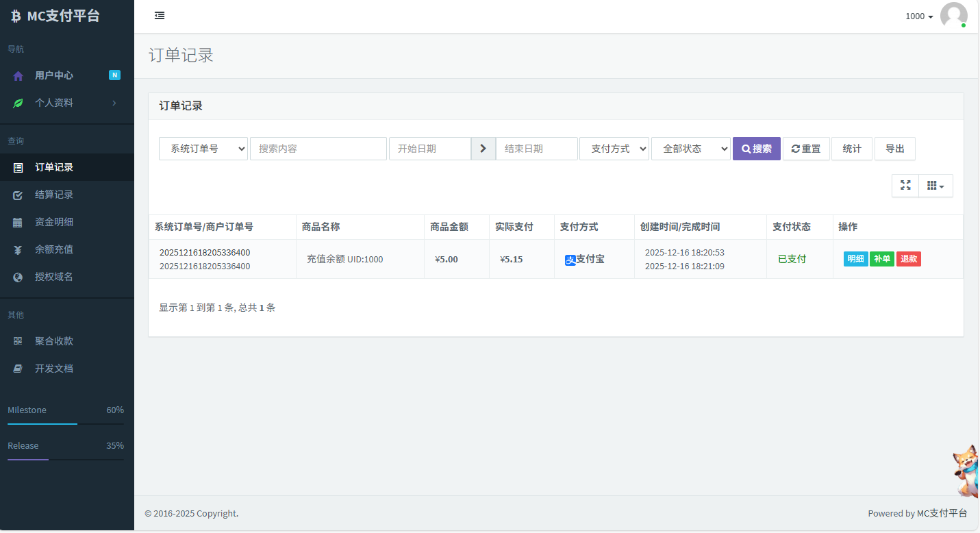Click the sidebar collapse hamburger icon

point(160,16)
